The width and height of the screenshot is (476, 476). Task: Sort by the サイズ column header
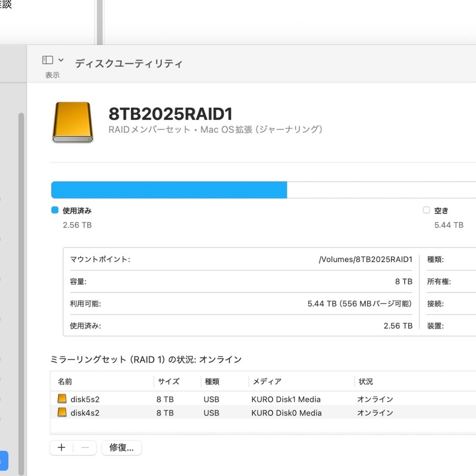169,381
